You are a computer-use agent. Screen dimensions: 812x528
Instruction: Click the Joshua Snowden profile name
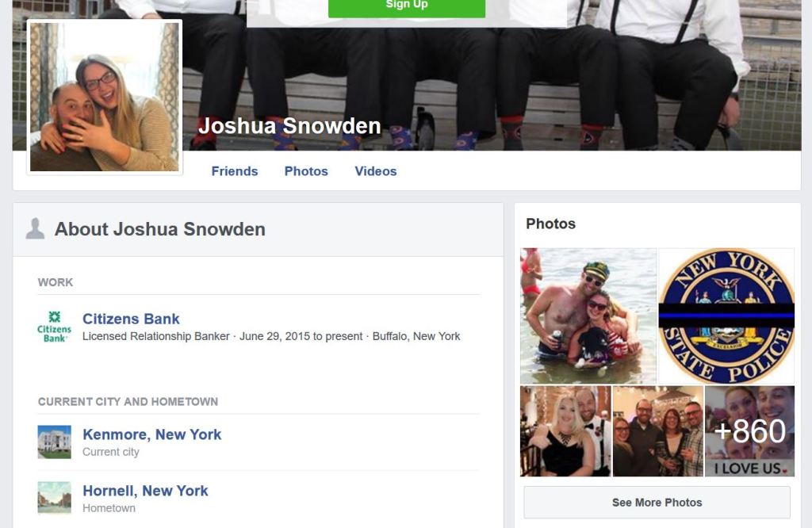pos(289,126)
